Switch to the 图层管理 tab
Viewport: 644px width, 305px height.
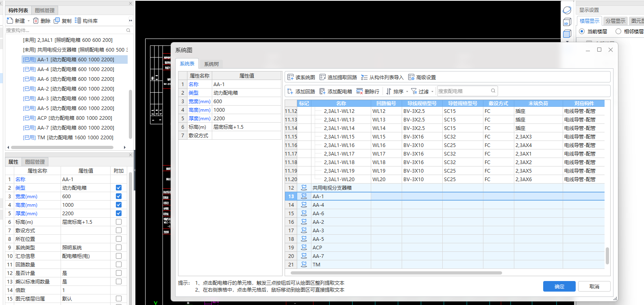[35, 162]
